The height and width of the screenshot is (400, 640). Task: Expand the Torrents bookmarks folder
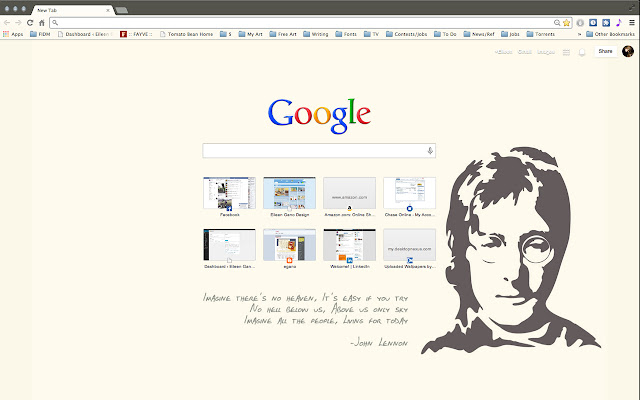540,34
